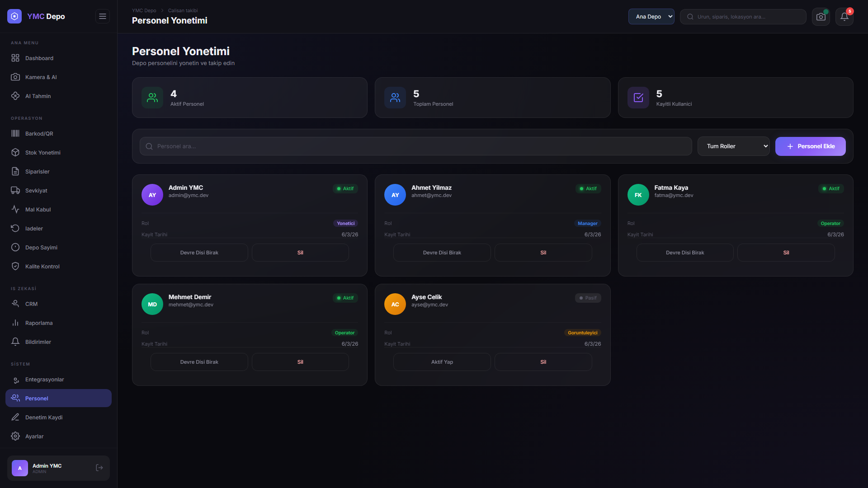Activate Ayse Celik with Aktif Yap
Screen dimensions: 868x488
click(442, 362)
